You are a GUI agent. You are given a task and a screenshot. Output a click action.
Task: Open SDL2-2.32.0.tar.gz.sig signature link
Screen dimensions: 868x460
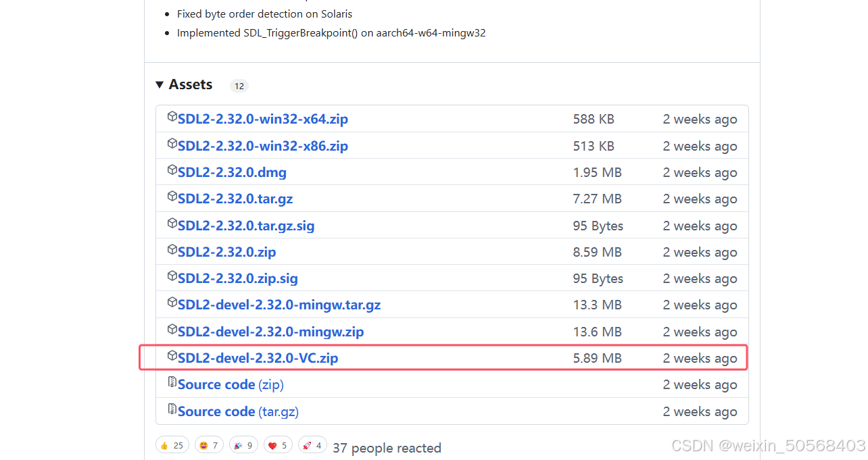coord(246,226)
